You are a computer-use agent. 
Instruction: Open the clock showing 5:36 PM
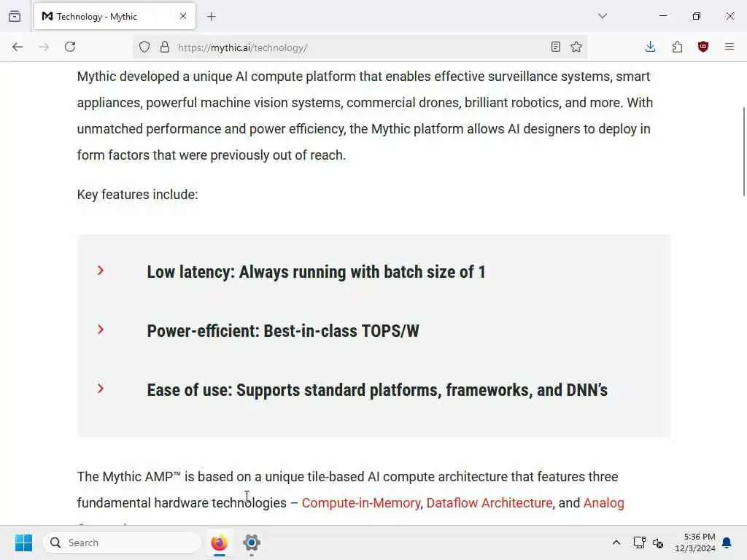pyautogui.click(x=695, y=542)
